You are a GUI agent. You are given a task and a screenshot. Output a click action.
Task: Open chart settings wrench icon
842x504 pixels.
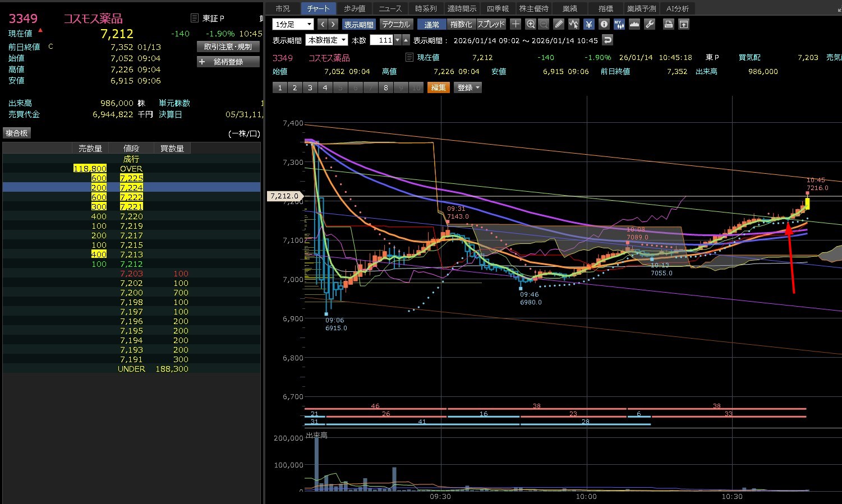[650, 24]
